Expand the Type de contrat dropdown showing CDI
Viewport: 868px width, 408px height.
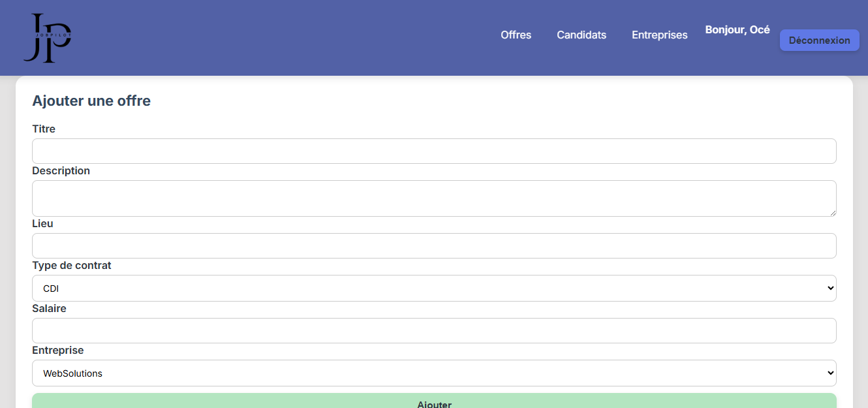point(434,289)
